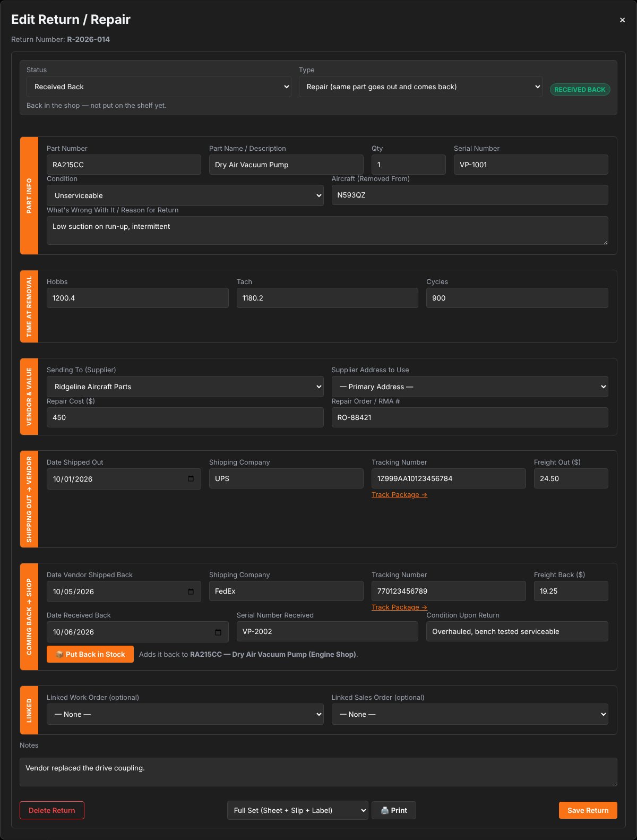The image size is (637, 840).
Task: Click the Print button
Action: 394,810
